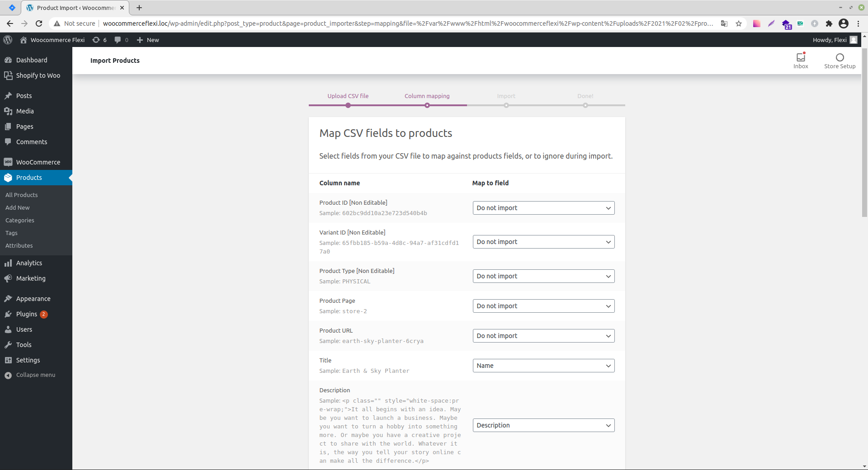Click the Column mapping progress dot
The width and height of the screenshot is (868, 470).
(427, 105)
